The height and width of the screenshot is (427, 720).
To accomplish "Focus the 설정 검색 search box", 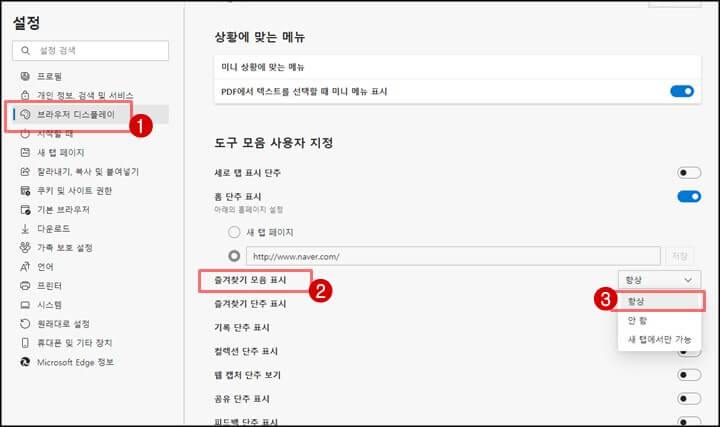I will (x=90, y=51).
